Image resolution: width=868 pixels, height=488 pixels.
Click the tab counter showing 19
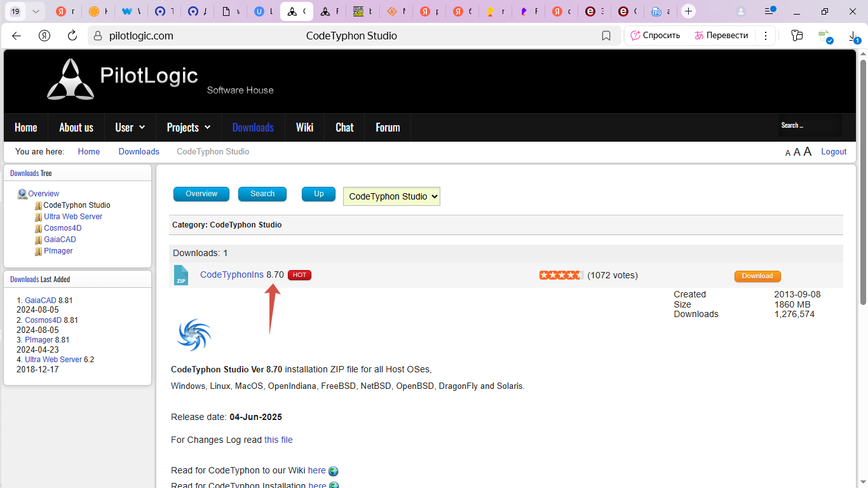(15, 11)
